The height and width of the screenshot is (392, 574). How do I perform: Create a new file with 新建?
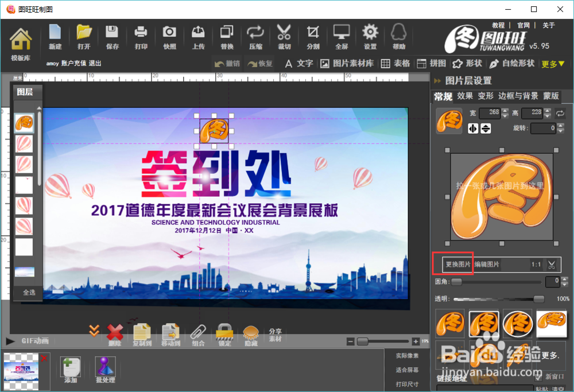pyautogui.click(x=55, y=37)
